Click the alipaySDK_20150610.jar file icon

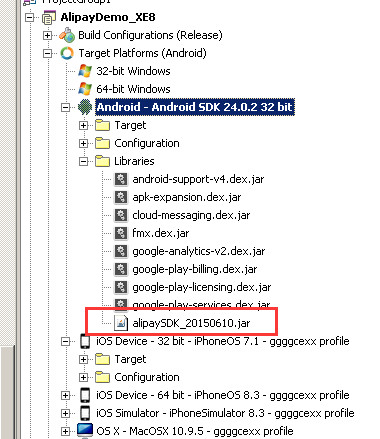120,323
